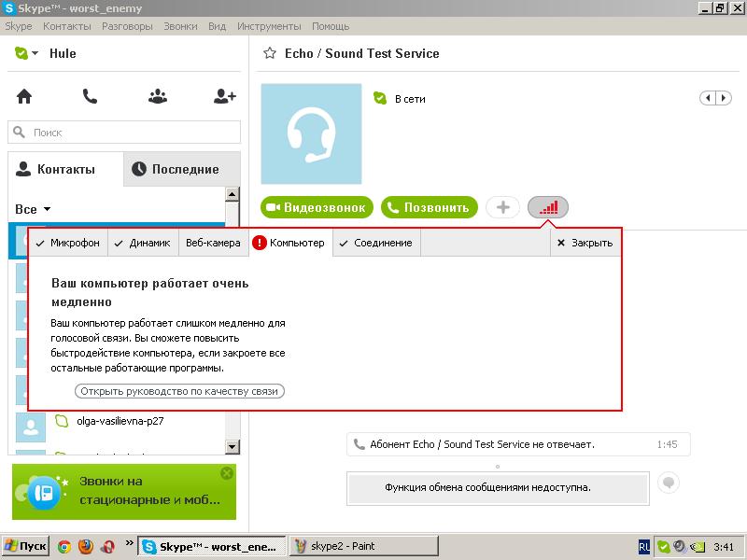This screenshot has width=747, height=560.
Task: Go to Skype home via house icon
Action: (24, 97)
